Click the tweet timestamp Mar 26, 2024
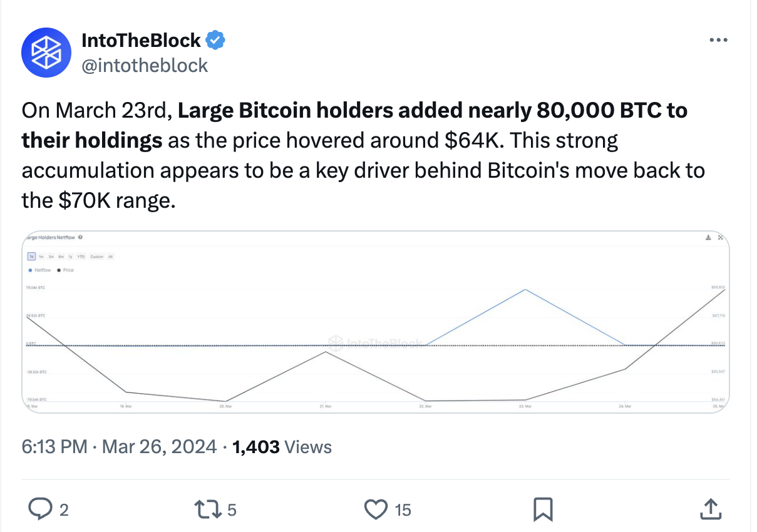The image size is (757, 532). [x=159, y=447]
